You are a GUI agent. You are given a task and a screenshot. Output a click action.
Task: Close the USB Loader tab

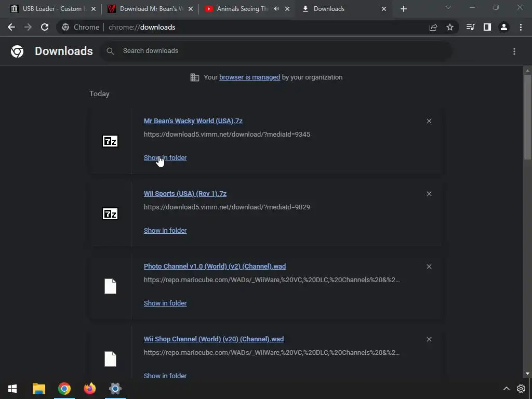94,9
